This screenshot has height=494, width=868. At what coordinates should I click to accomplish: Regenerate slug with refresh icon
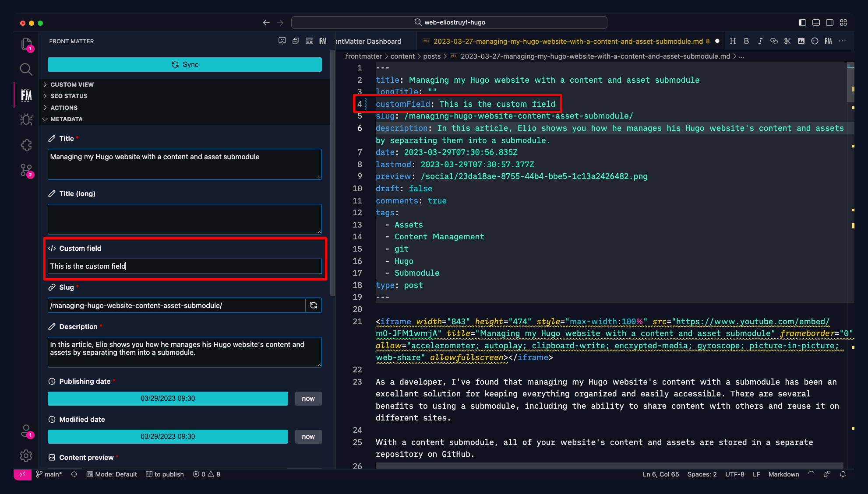[x=314, y=305]
